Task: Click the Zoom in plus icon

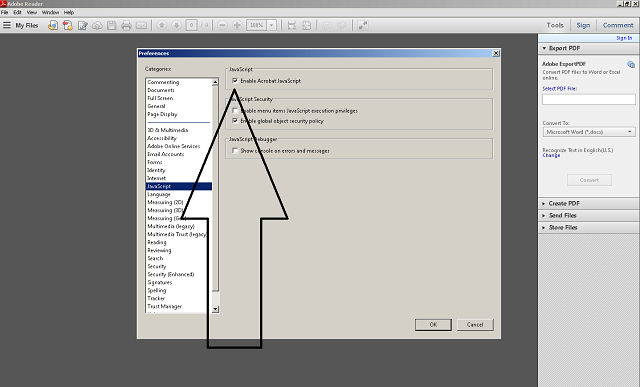Action: point(237,25)
